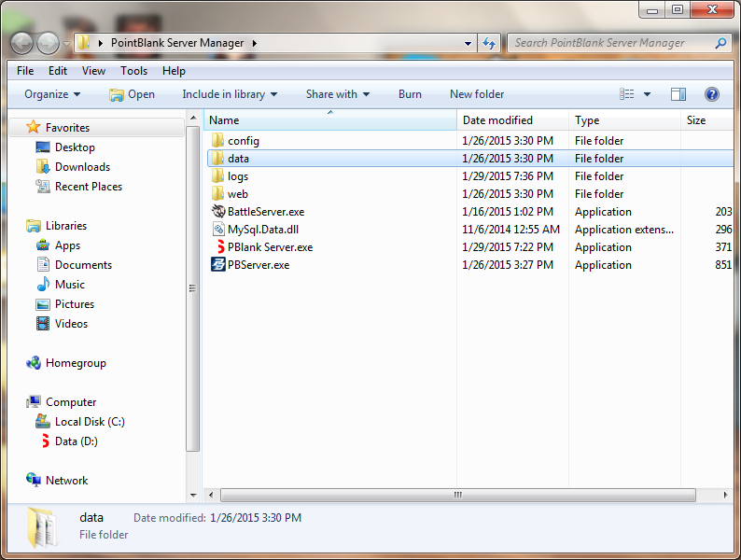Sort by Date modified column header
This screenshot has width=741, height=560.
pos(512,120)
